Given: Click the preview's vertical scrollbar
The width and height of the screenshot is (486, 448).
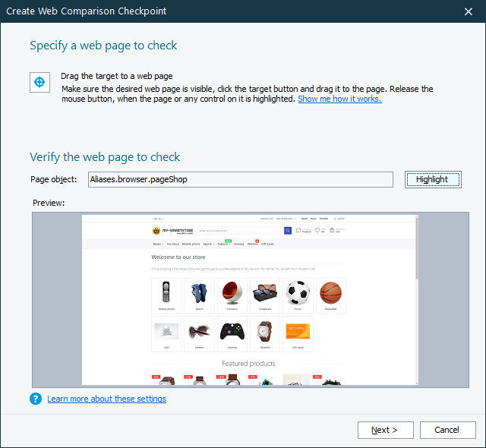Looking at the screenshot, I should [417, 300].
